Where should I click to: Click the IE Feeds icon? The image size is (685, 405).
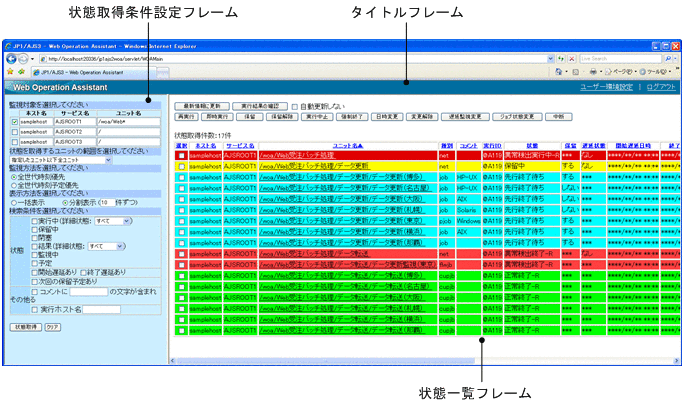point(575,72)
